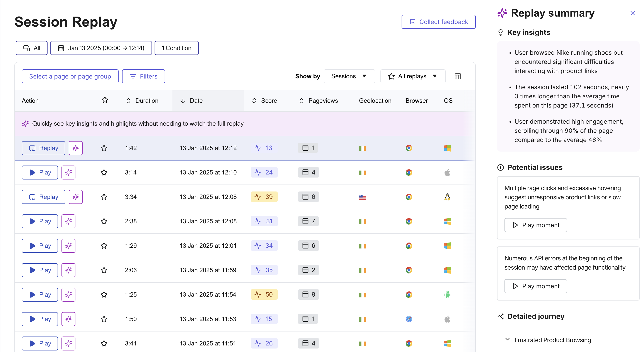Click the Detailed journey heading
644x352 pixels.
click(531, 316)
